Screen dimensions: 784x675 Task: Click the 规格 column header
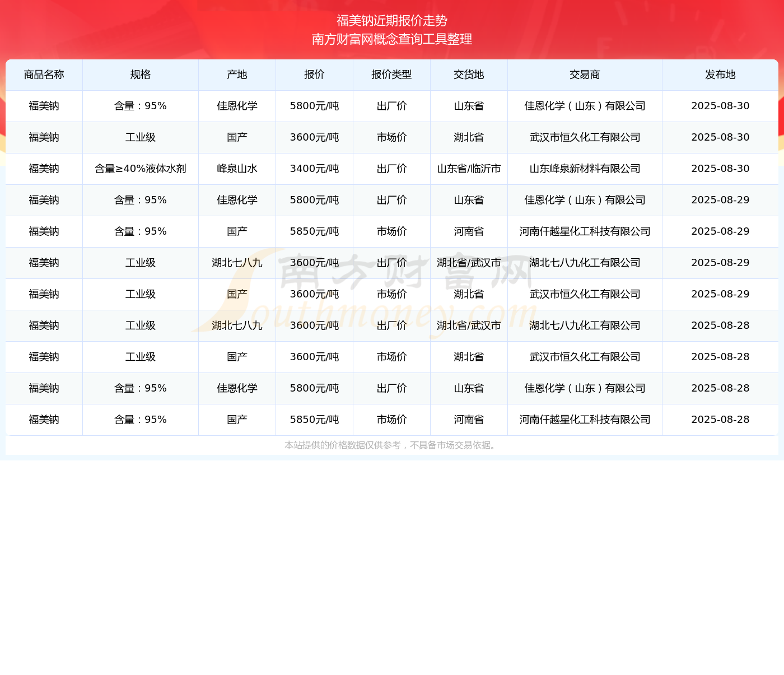[x=141, y=75]
